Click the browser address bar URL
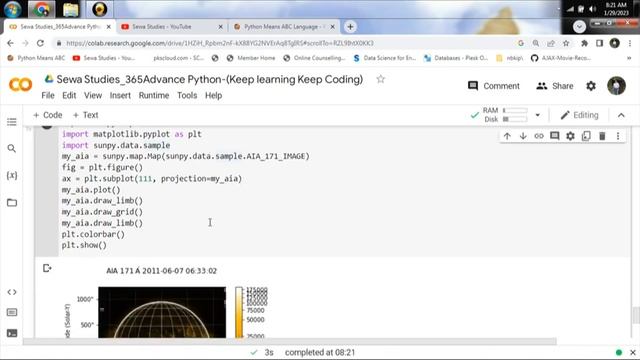The image size is (640, 360). 220,43
